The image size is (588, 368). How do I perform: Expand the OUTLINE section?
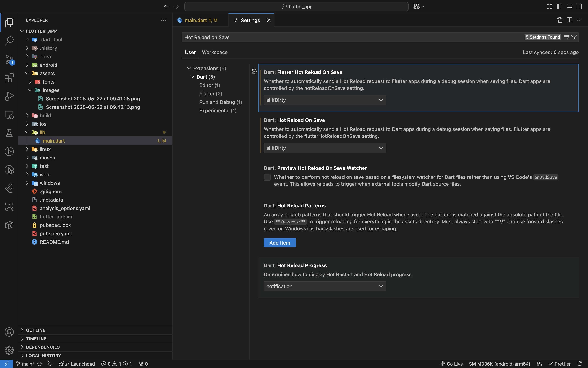click(x=95, y=330)
